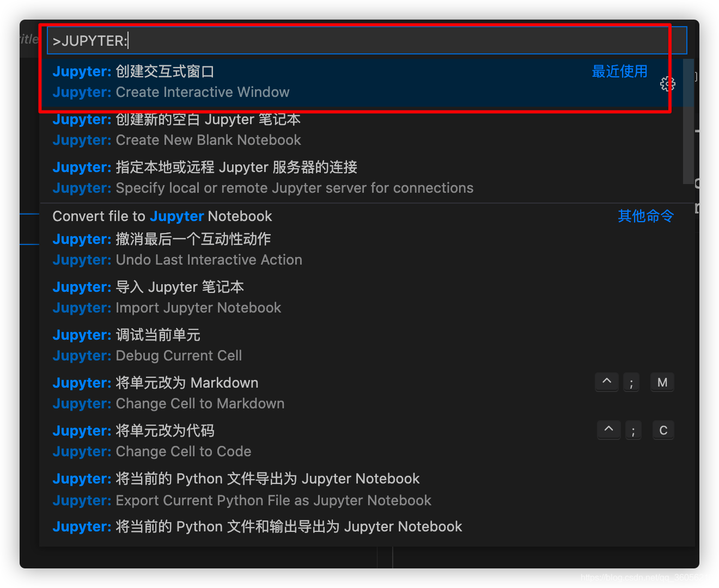
Task: Open keybinding gear for Create Interactive Window
Action: pyautogui.click(x=668, y=83)
